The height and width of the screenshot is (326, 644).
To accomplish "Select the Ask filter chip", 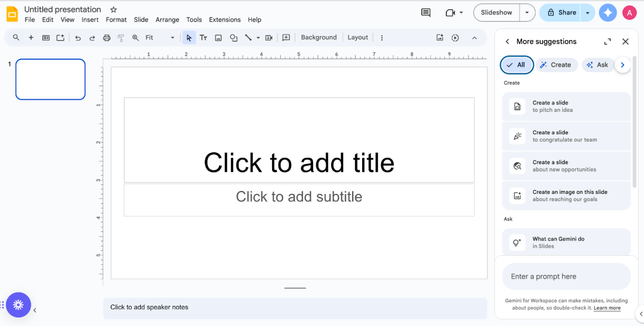I will click(598, 65).
